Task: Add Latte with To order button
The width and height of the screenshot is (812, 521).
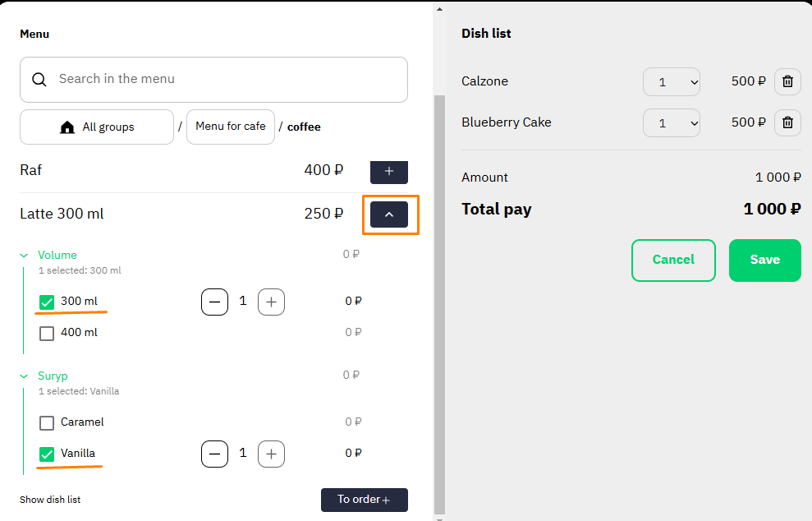Action: pos(364,500)
